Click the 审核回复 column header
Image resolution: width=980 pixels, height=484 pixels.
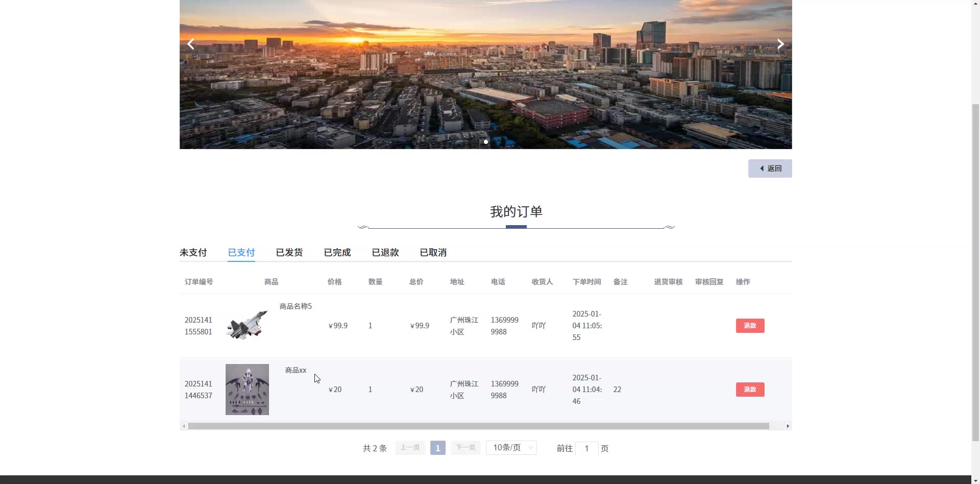pos(709,282)
